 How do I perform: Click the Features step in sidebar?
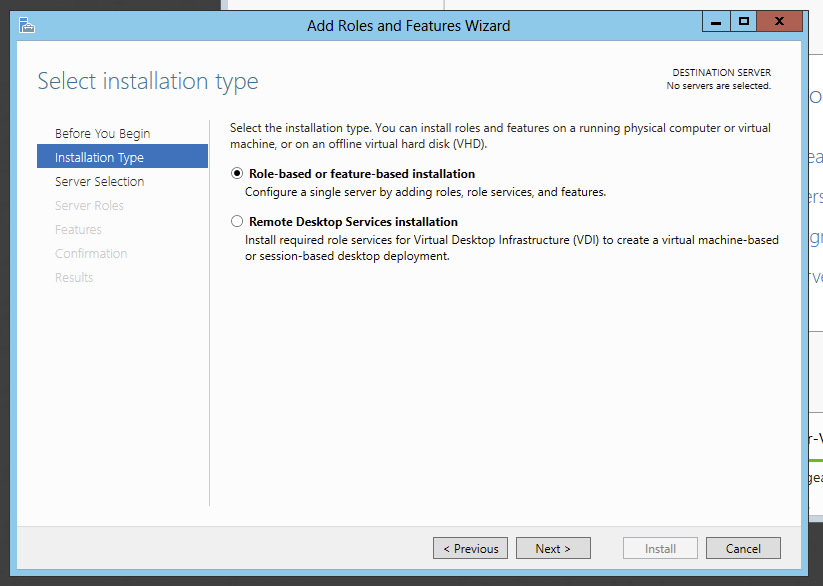[x=78, y=230]
